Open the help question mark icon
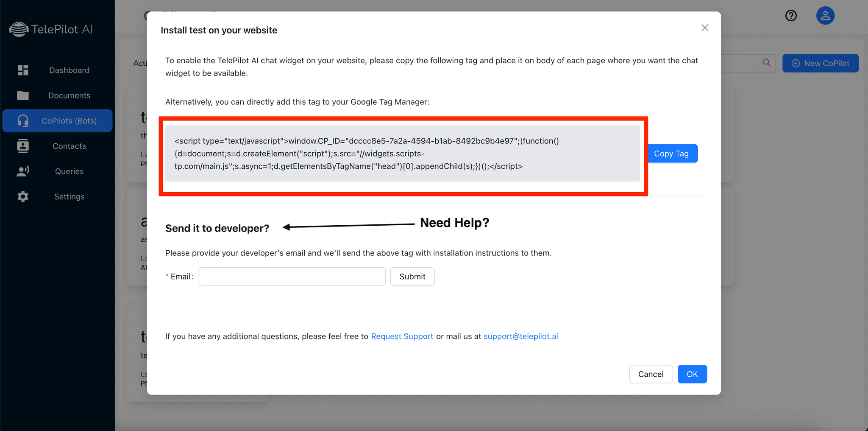 [791, 16]
